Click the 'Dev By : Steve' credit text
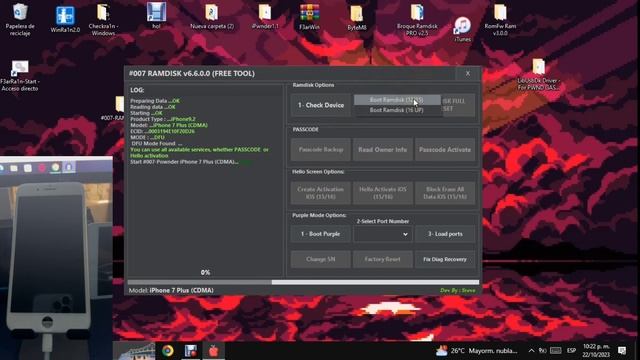The height and width of the screenshot is (360, 640). pos(458,291)
